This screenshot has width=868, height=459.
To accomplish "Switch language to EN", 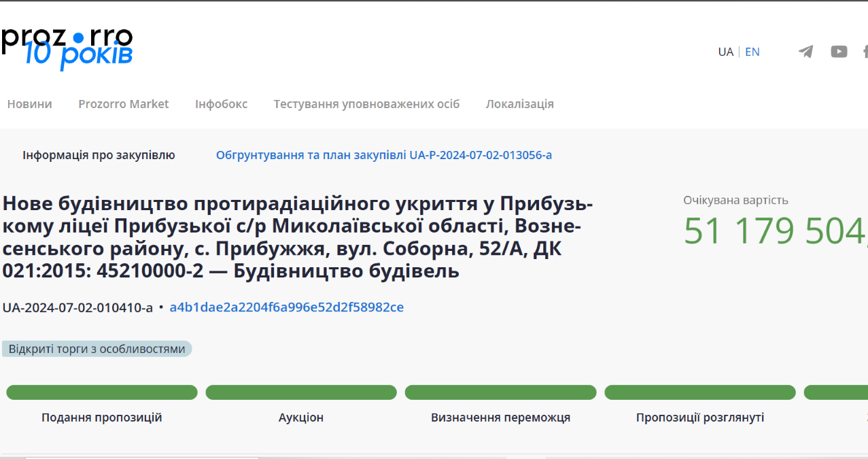I will coord(752,52).
